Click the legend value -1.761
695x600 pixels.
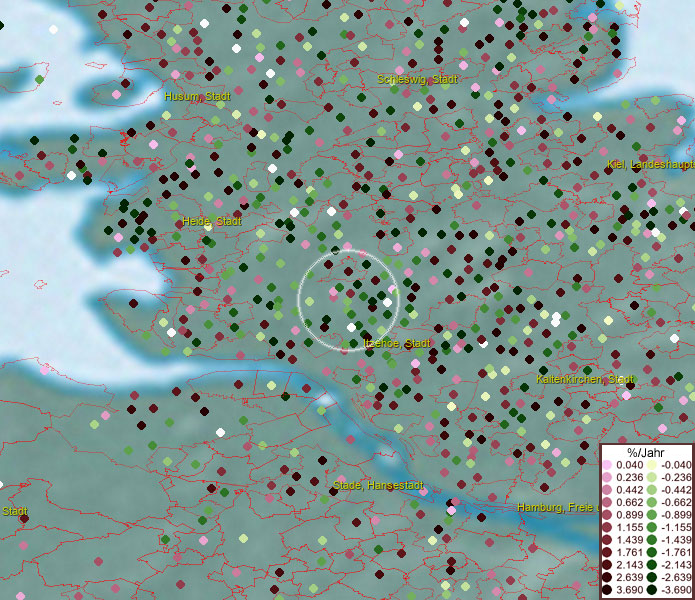coord(676,553)
